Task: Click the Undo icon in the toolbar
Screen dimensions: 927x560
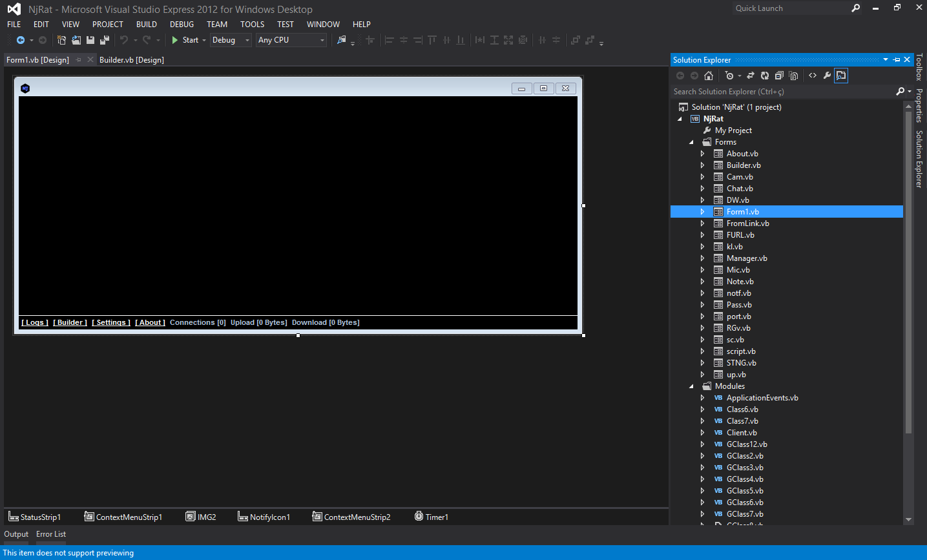Action: tap(125, 39)
